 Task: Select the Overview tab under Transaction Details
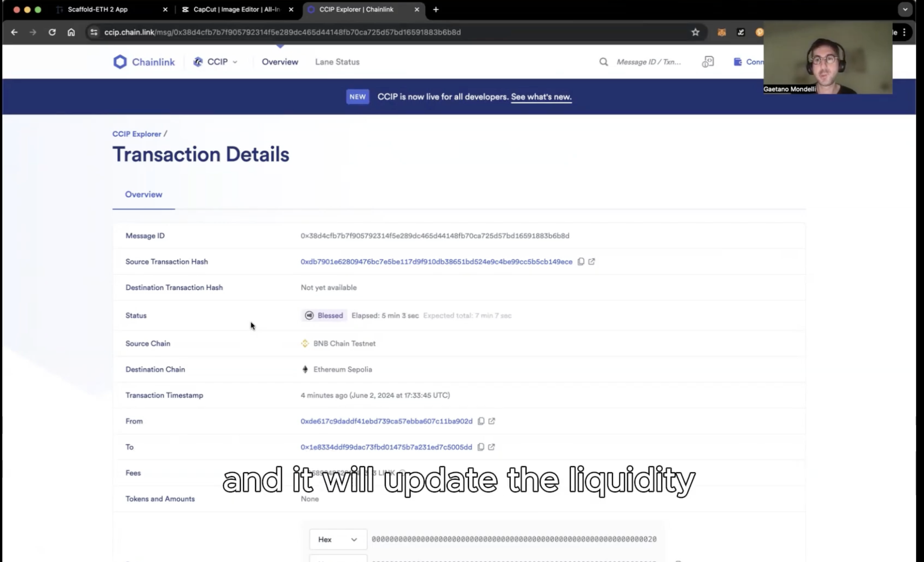(x=144, y=194)
